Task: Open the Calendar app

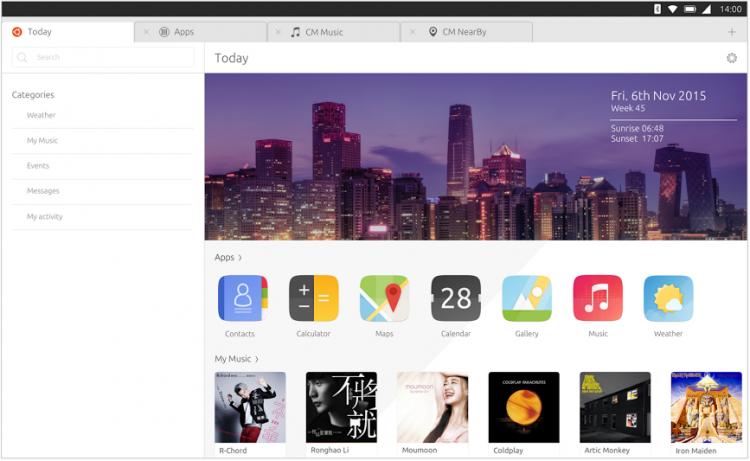Action: click(455, 298)
